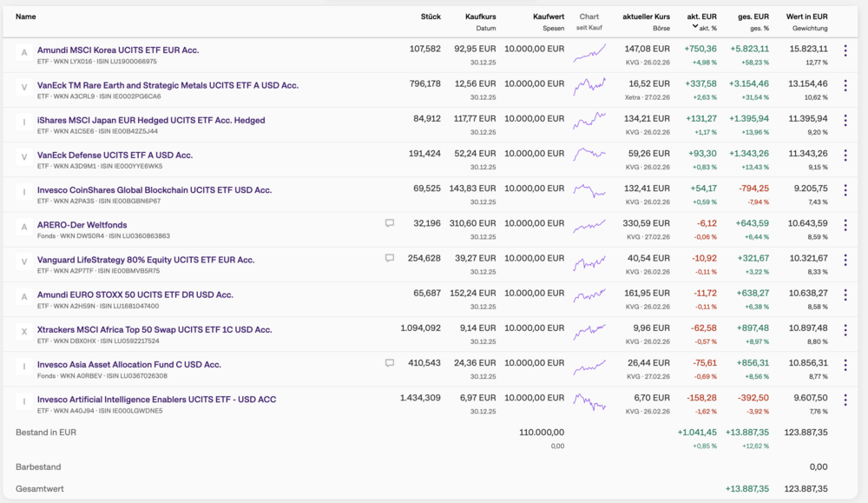The image size is (868, 503).
Task: Open Invesco CoinShares Global Blockchain link
Action: [155, 190]
